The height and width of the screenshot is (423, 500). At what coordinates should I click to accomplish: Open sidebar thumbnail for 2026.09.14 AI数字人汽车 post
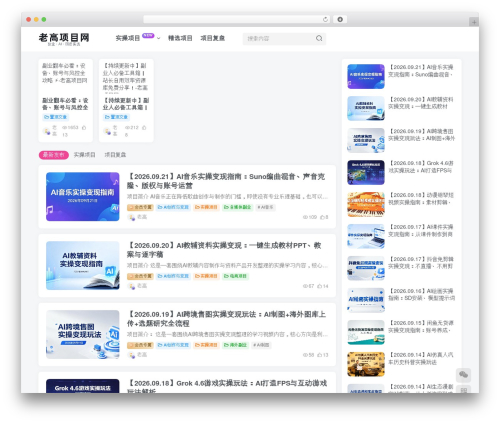coord(366,364)
